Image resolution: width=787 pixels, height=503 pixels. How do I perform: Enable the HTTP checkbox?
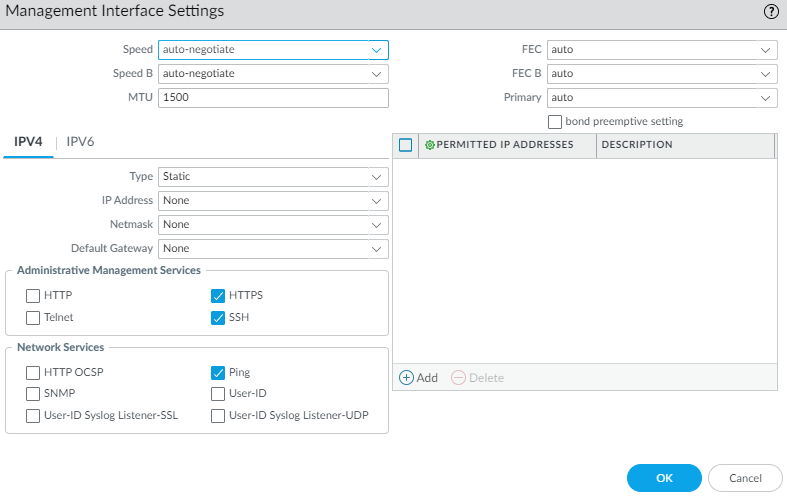point(34,296)
